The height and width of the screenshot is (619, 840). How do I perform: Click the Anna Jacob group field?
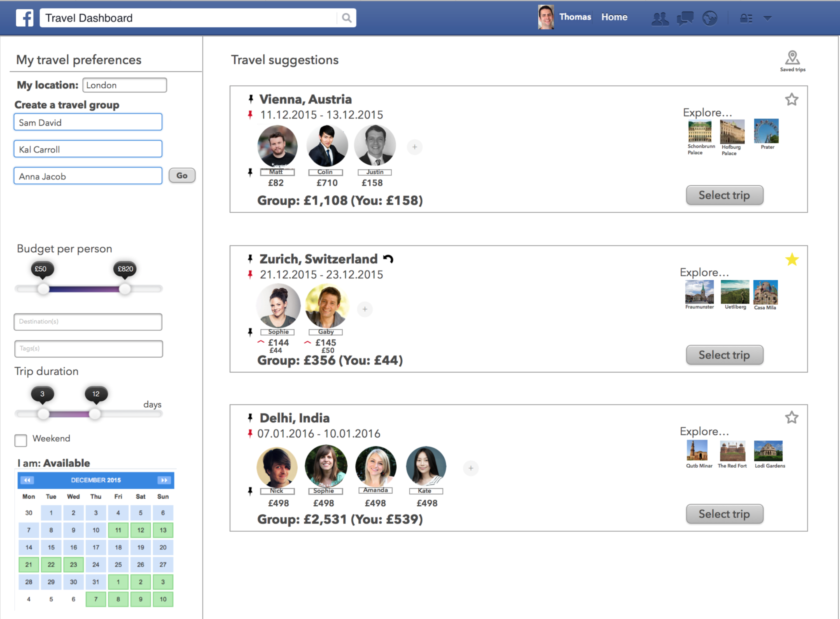tap(88, 176)
